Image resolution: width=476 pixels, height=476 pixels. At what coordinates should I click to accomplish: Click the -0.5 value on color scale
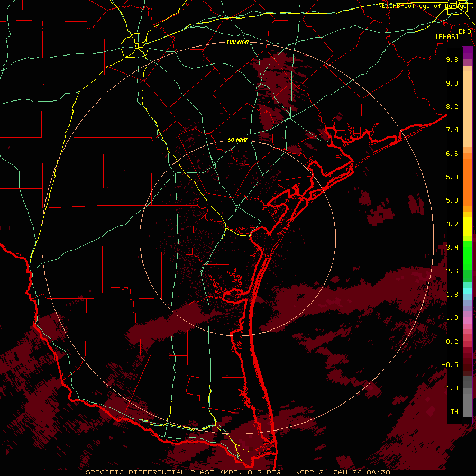click(450, 365)
